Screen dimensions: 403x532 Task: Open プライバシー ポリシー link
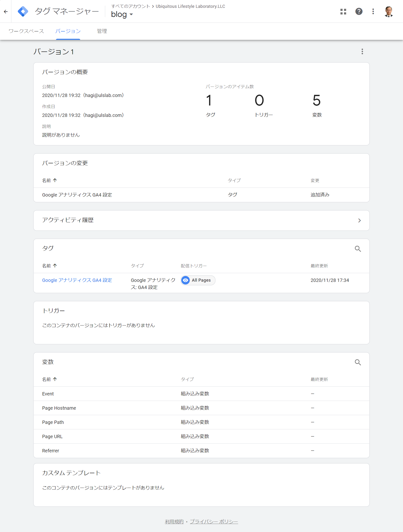(214, 521)
